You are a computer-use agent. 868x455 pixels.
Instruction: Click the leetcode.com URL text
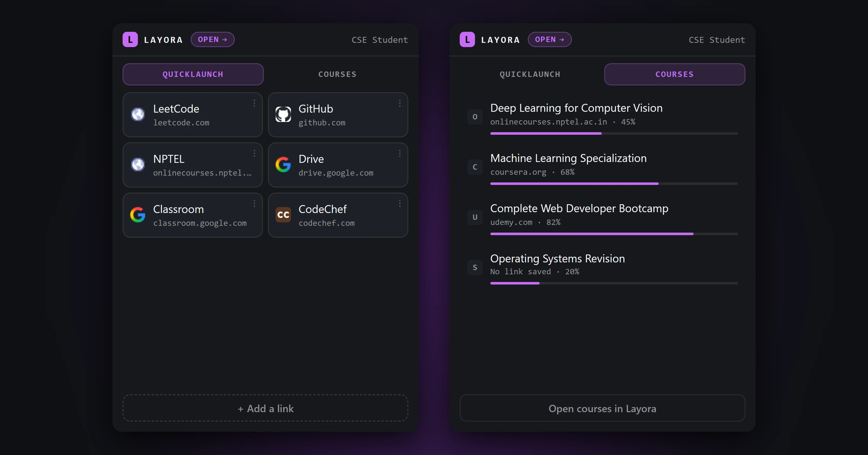pos(181,123)
